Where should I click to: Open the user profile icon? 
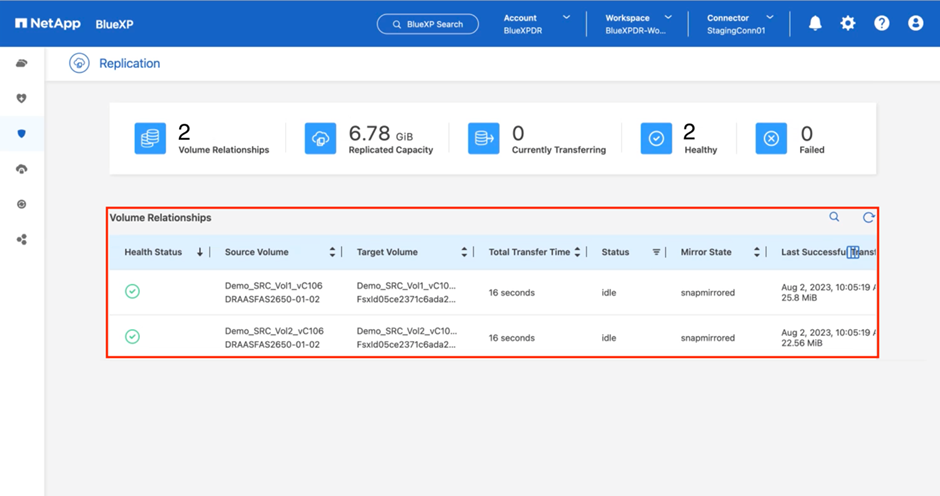(915, 23)
